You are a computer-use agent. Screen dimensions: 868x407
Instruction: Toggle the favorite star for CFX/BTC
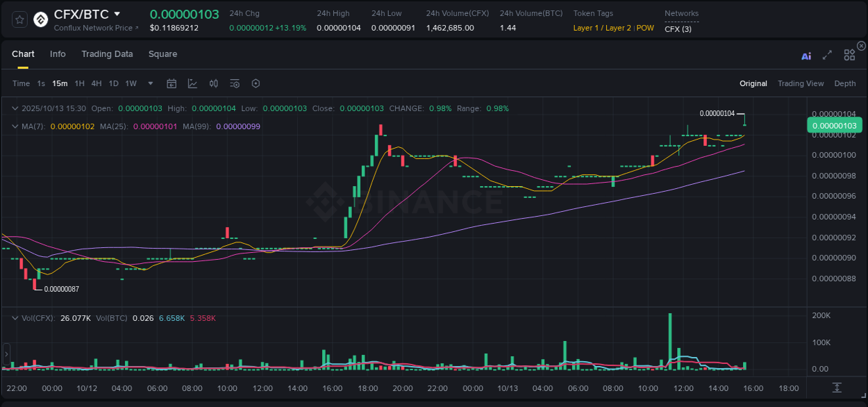tap(19, 19)
